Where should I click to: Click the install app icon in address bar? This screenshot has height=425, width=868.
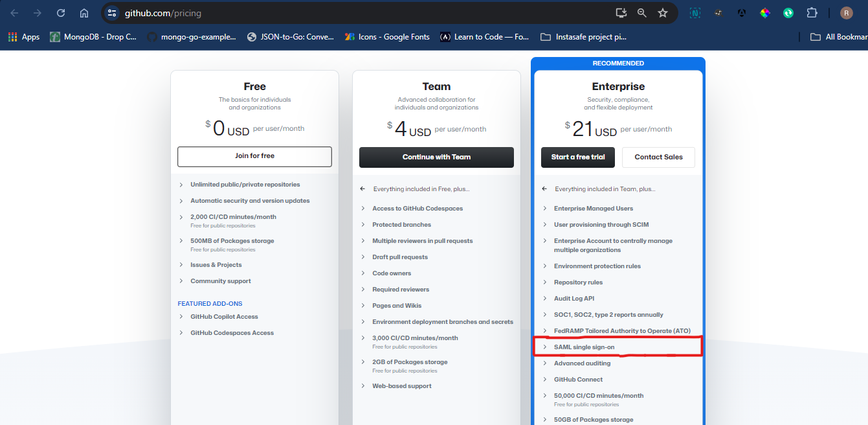621,13
